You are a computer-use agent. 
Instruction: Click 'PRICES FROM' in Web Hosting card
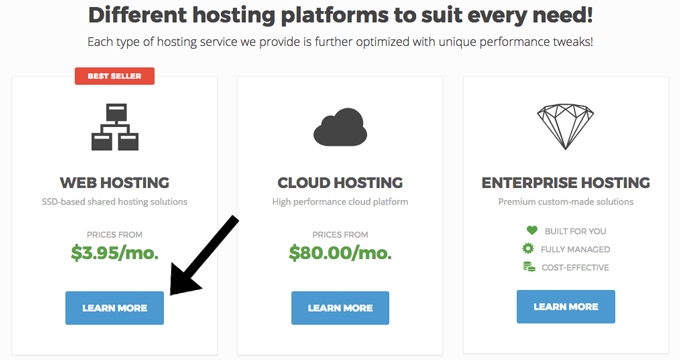tap(114, 235)
